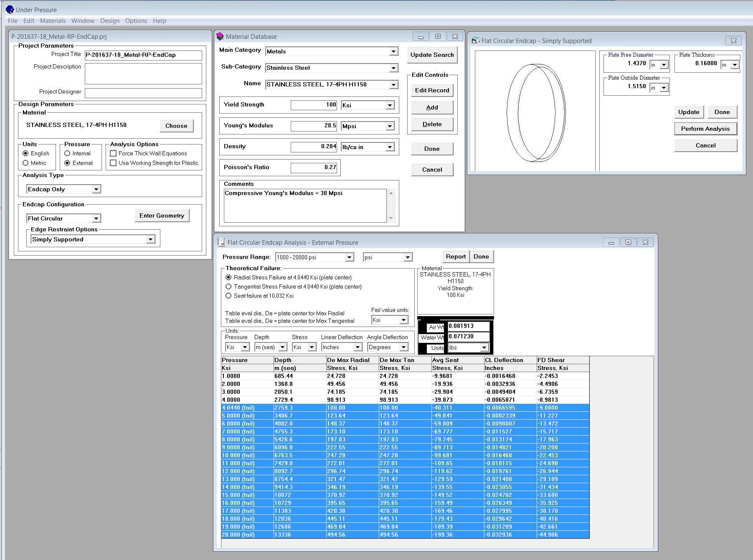The image size is (753, 560).
Task: Open the Design menu
Action: (x=110, y=21)
